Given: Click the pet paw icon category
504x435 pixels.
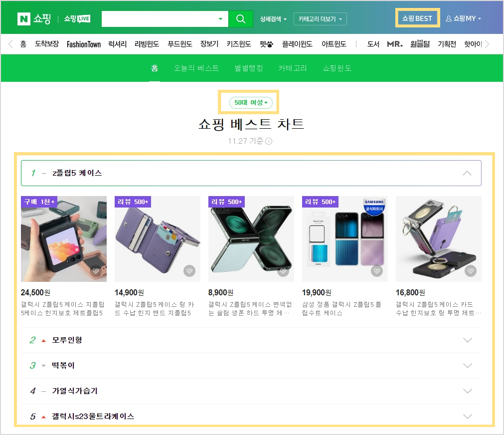Looking at the screenshot, I should (267, 44).
